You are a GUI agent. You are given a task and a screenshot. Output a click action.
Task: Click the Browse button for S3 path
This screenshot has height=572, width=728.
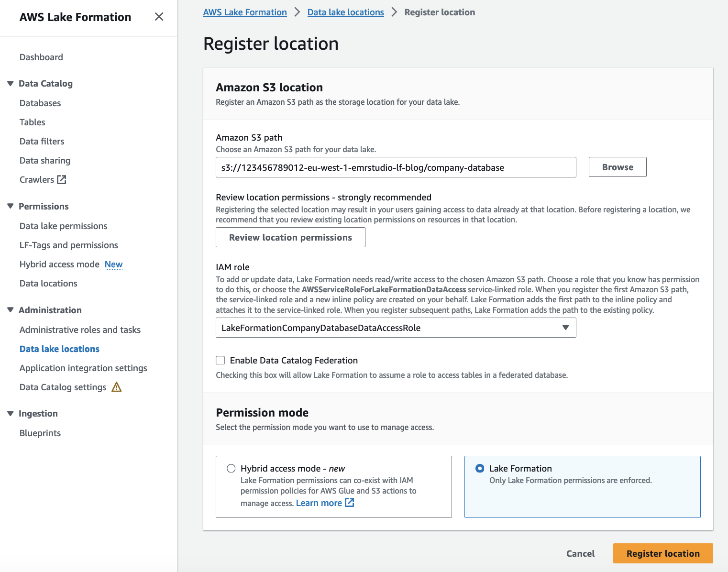(x=617, y=167)
